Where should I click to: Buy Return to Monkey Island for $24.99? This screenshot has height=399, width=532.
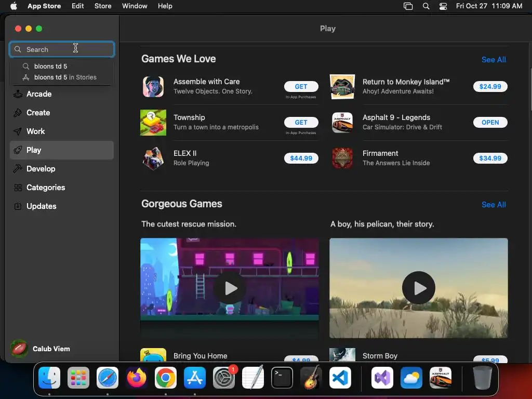point(490,87)
